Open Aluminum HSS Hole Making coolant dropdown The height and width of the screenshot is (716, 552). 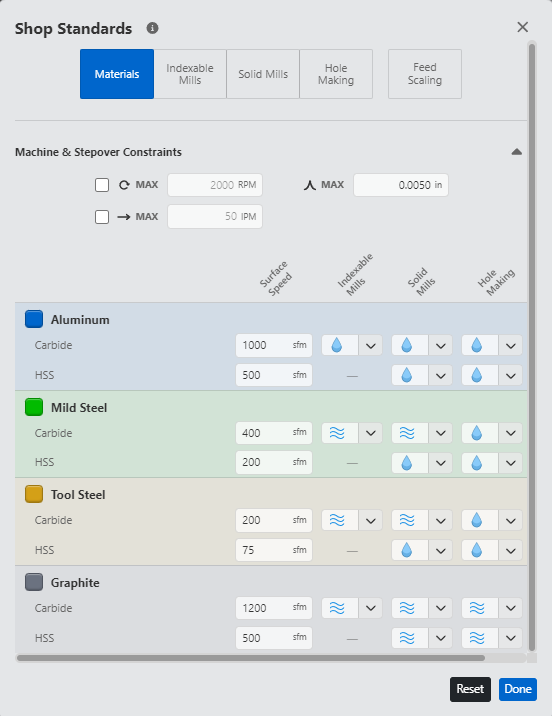[510, 375]
